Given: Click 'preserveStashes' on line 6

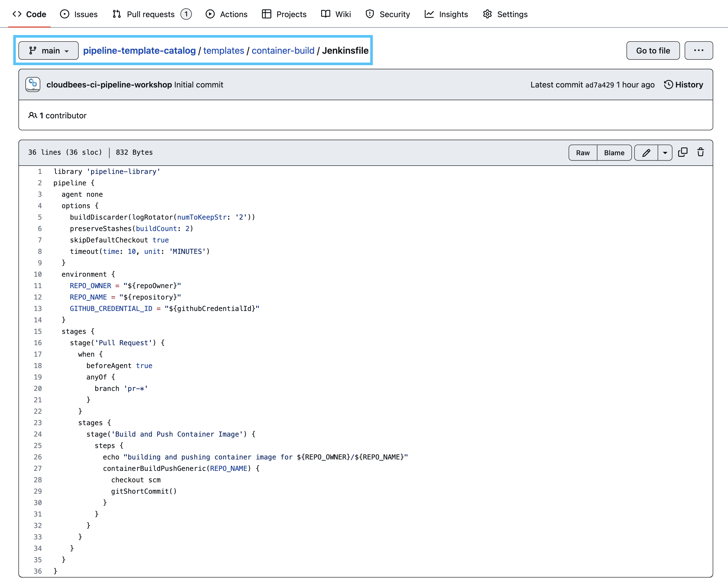Looking at the screenshot, I should tap(101, 228).
